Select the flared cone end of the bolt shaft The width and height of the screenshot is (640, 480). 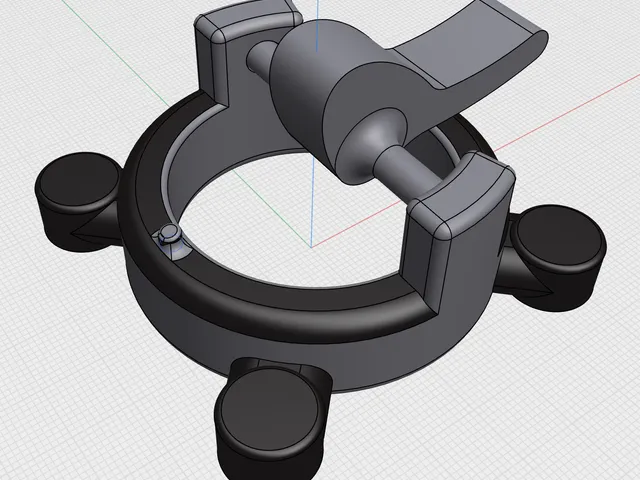pyautogui.click(x=372, y=144)
